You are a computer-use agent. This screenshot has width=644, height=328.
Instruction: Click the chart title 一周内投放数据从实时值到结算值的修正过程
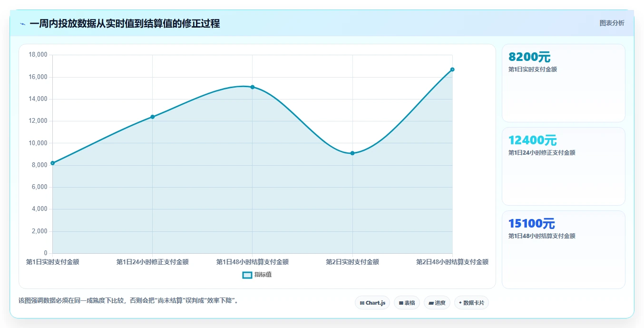[125, 24]
